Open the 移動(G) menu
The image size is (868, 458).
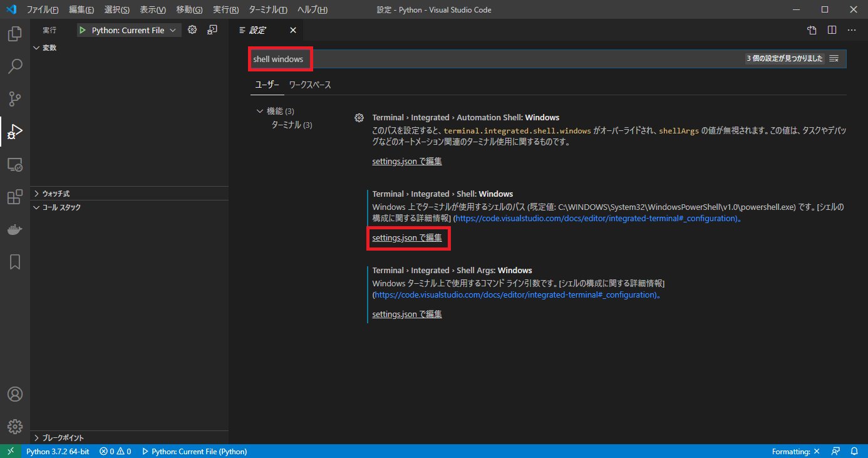(x=190, y=10)
